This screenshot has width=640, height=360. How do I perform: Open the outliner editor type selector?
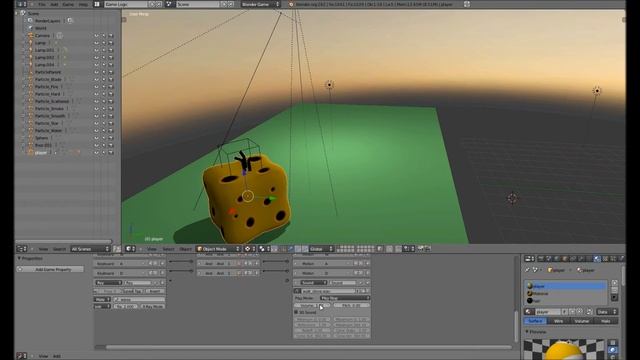[x=22, y=249]
